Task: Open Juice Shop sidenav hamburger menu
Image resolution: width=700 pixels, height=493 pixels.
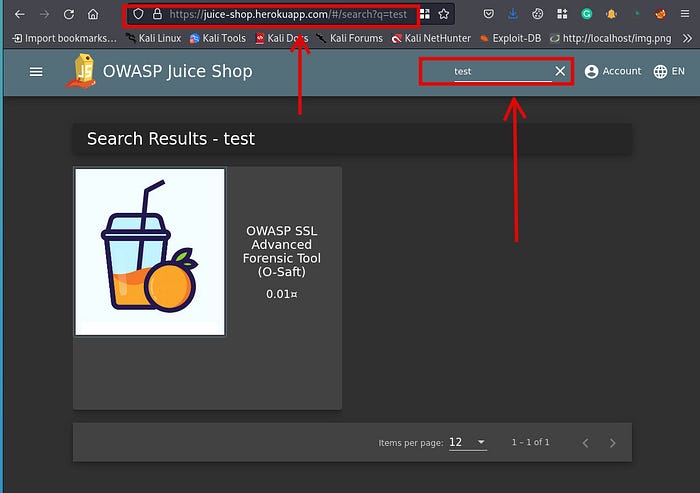Action: (36, 71)
